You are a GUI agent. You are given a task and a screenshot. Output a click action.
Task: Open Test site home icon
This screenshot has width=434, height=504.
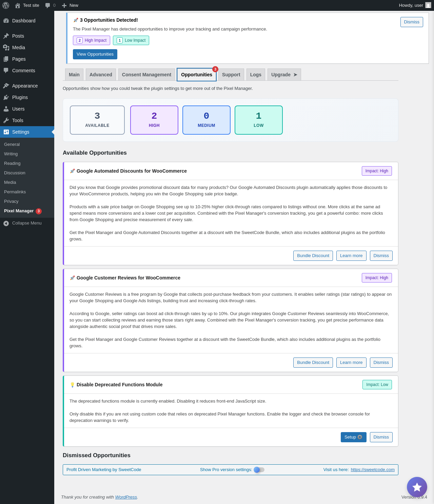pos(18,5)
